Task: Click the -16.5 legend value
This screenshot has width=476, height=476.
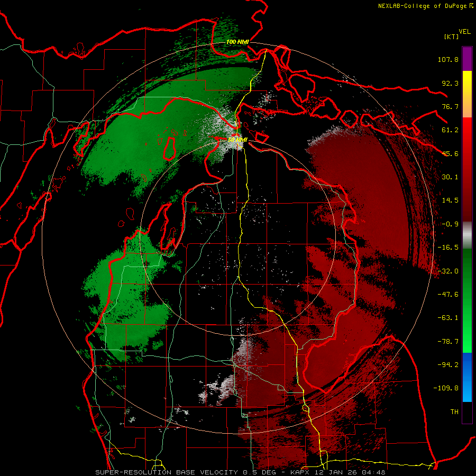Action: pos(448,248)
